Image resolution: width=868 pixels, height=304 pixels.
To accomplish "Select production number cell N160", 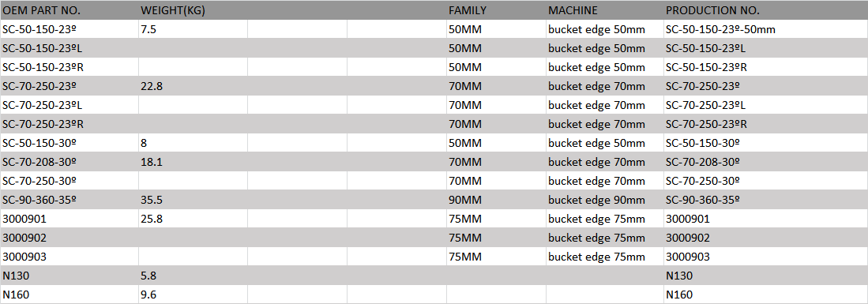I will [x=765, y=294].
